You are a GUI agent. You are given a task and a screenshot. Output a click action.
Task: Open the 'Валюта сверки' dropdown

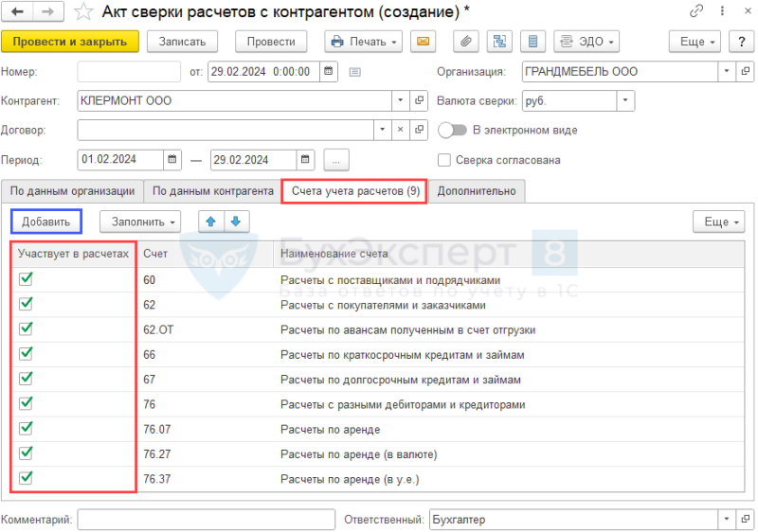click(625, 101)
